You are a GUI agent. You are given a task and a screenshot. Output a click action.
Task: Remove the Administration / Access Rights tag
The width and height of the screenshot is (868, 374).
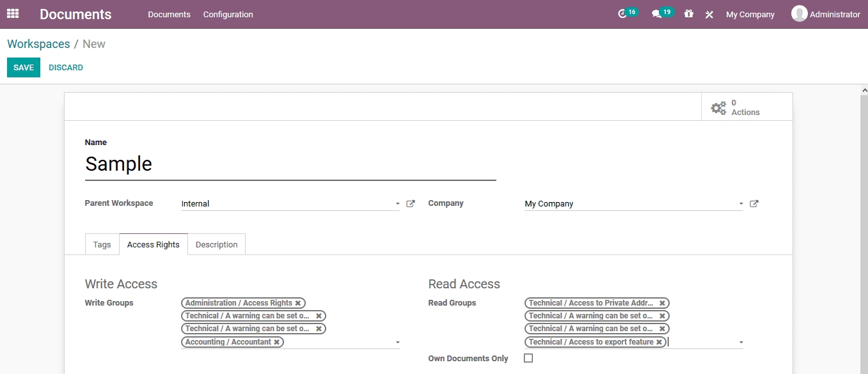pyautogui.click(x=298, y=303)
